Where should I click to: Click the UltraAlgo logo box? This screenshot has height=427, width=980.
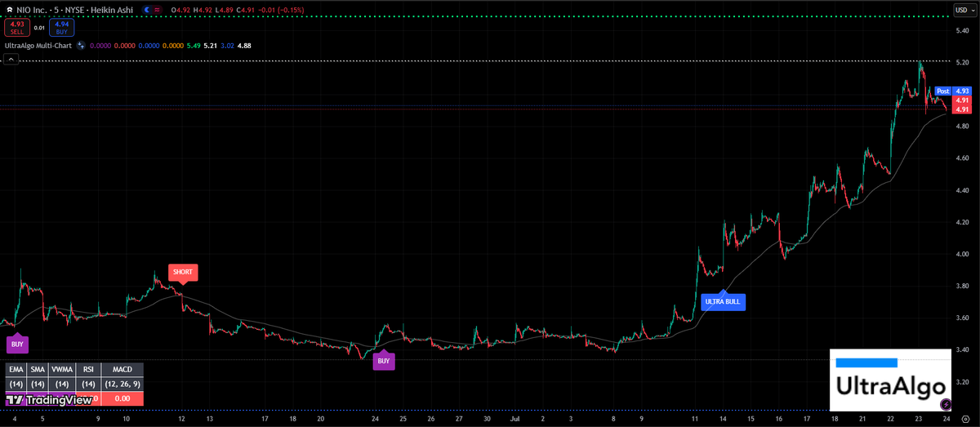pos(891,380)
